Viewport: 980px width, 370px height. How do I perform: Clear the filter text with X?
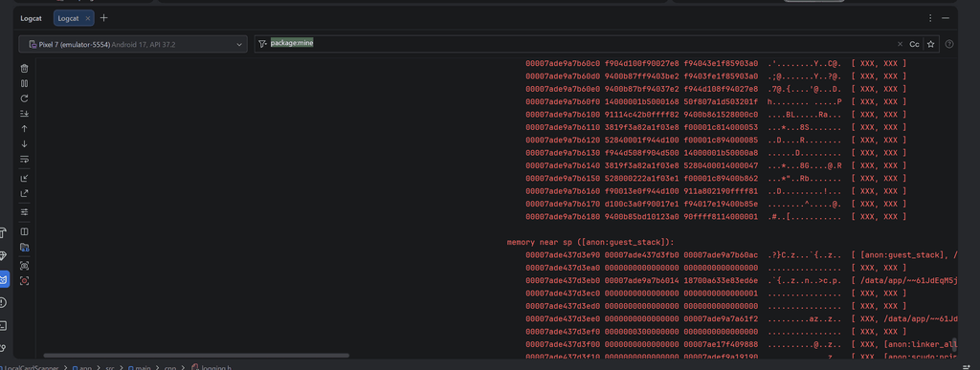tap(900, 44)
